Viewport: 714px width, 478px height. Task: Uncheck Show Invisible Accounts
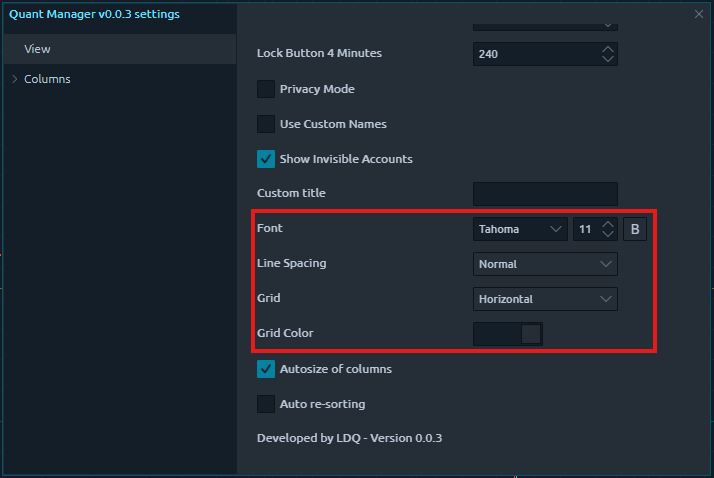click(x=266, y=159)
